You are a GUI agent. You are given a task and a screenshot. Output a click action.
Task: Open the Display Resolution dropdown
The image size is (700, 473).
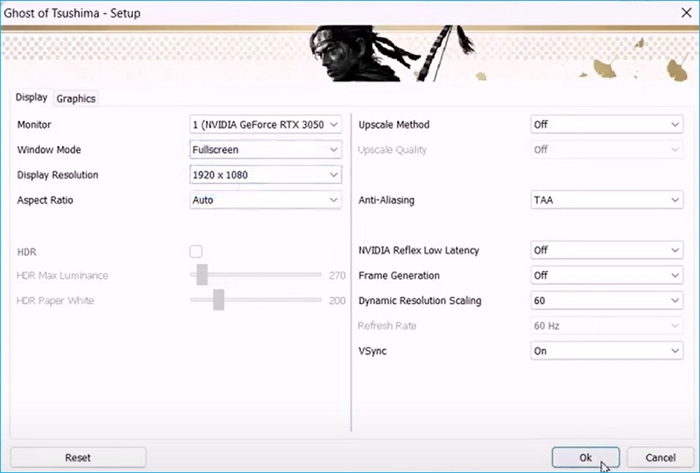pos(266,175)
